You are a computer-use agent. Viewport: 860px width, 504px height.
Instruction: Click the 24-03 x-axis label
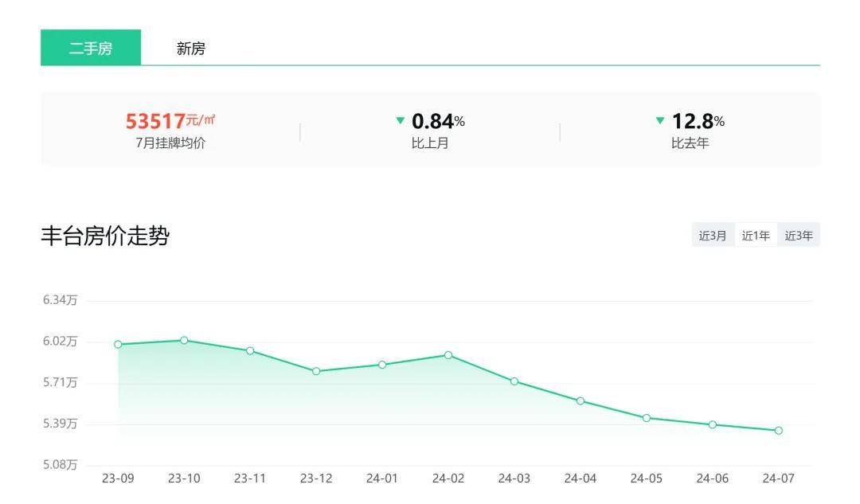[514, 479]
